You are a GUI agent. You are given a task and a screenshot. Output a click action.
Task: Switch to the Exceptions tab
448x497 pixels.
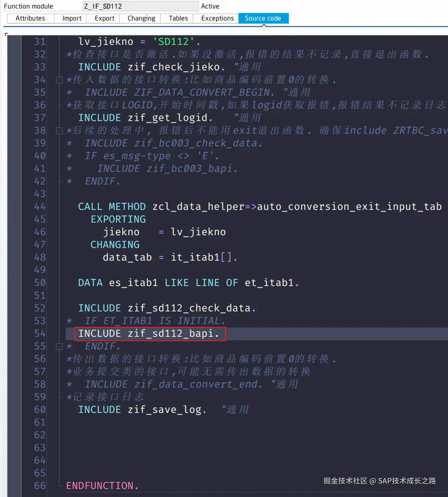tap(217, 18)
